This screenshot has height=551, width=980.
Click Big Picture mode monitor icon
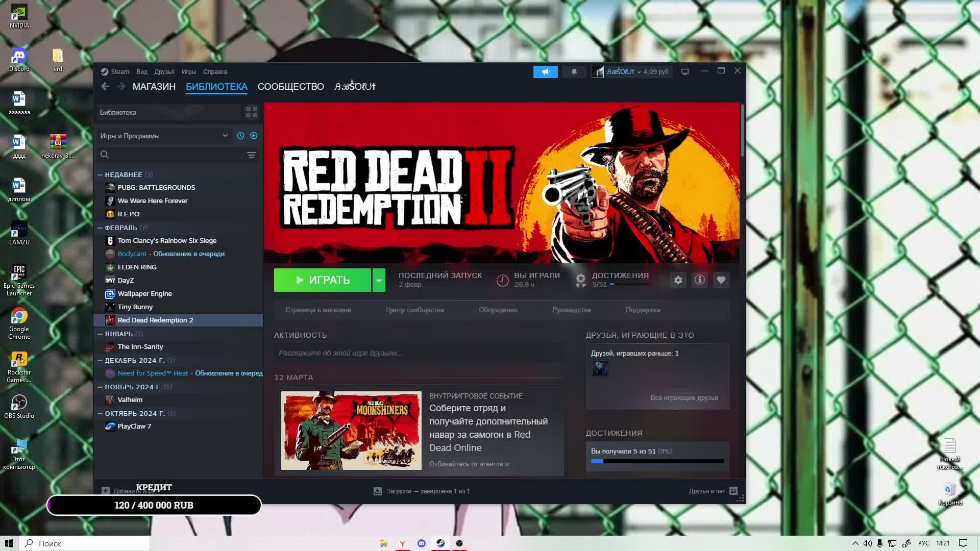(685, 72)
